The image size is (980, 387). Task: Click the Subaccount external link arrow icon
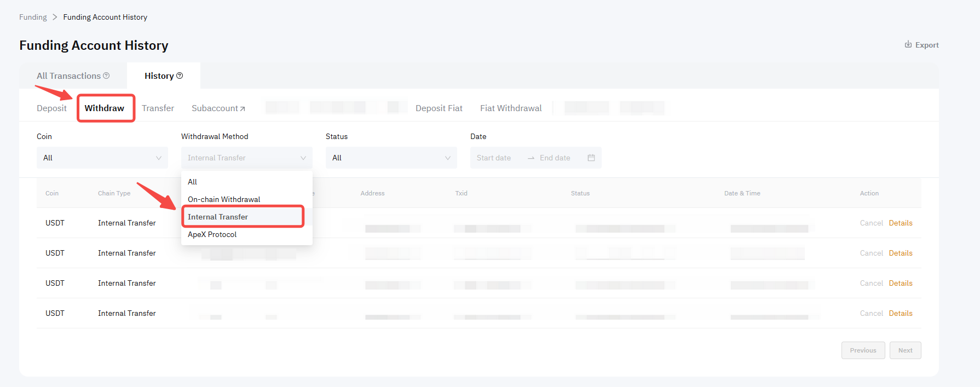tap(243, 109)
